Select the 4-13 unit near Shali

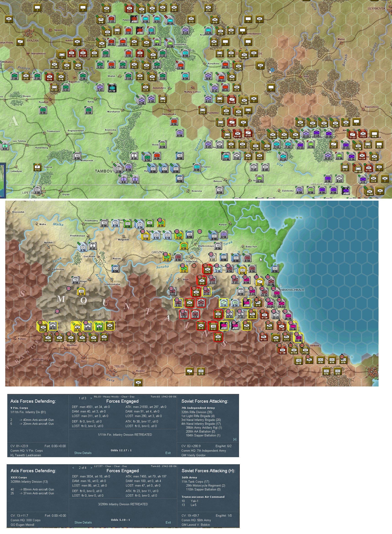point(173,291)
